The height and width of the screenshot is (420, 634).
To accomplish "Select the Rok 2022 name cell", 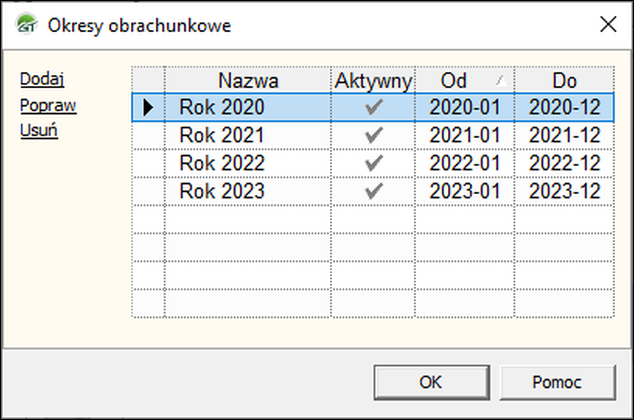I will 223,163.
